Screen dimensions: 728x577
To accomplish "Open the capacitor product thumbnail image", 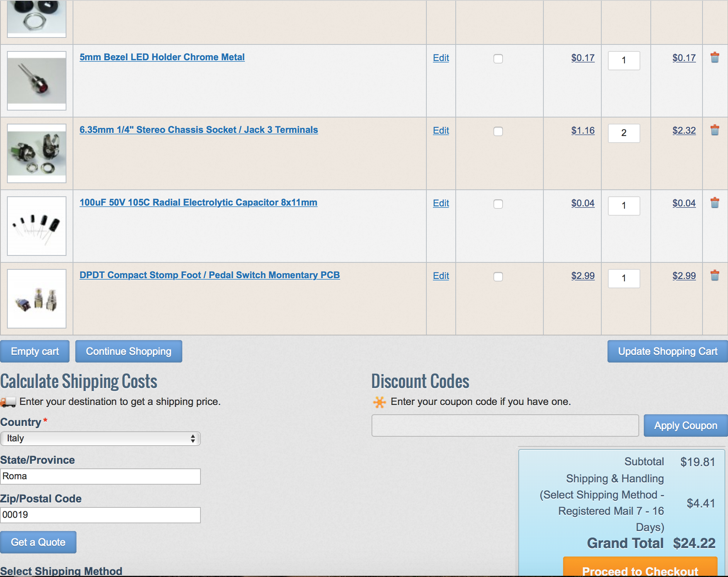I will [37, 226].
